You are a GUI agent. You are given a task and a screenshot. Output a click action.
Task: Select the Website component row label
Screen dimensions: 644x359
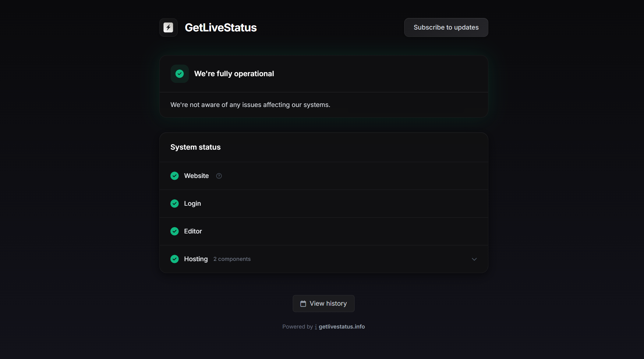coord(196,176)
